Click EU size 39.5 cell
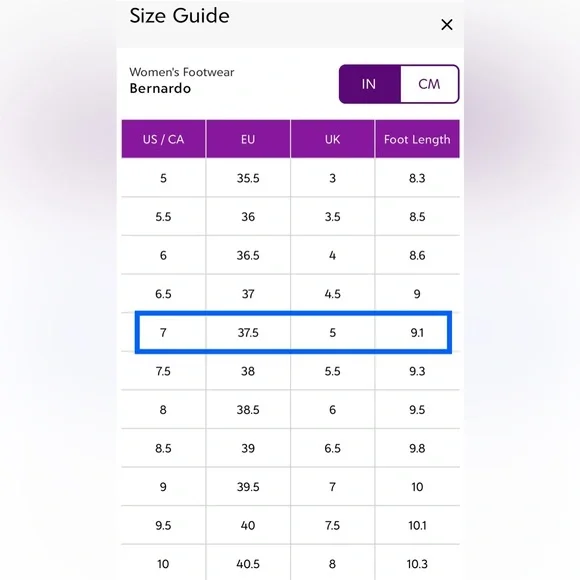This screenshot has width=580, height=580. pyautogui.click(x=248, y=487)
